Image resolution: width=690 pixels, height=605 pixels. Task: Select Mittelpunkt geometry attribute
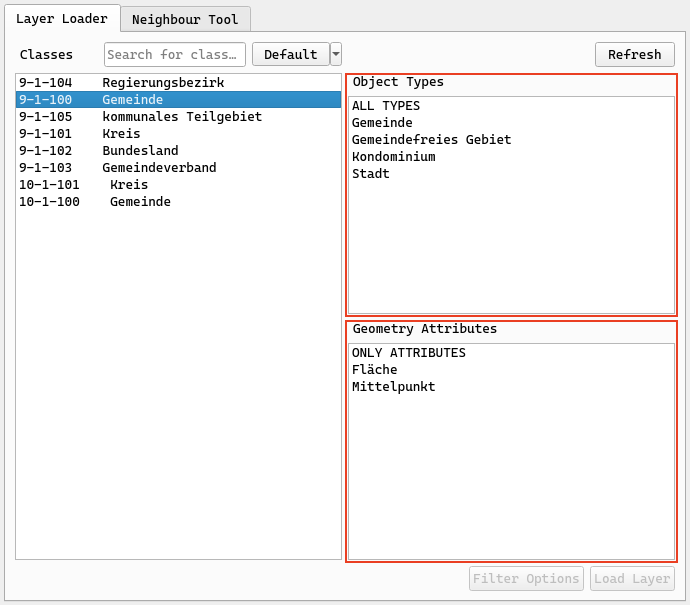click(511, 387)
